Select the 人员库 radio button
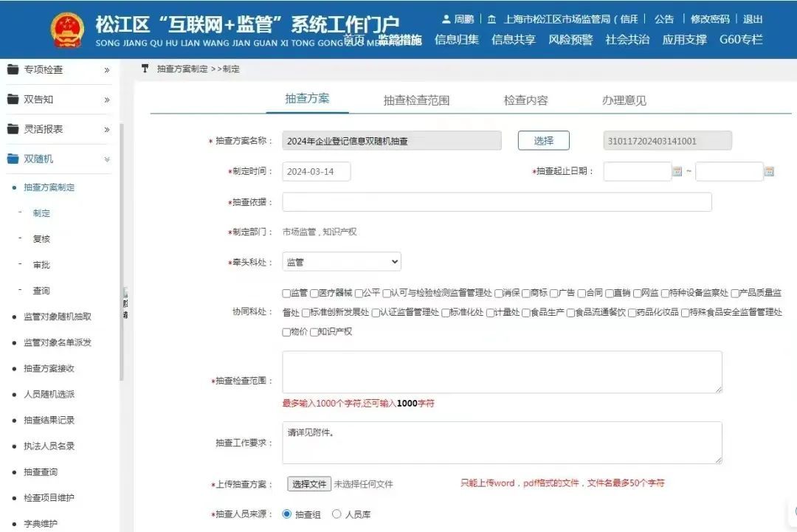Viewport: 797px width, 532px height. click(x=337, y=514)
